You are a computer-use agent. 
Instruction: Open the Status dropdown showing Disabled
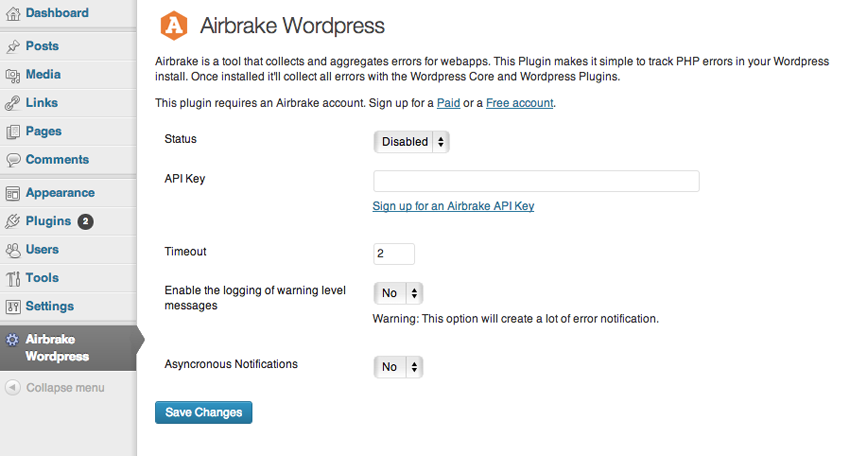(x=411, y=142)
